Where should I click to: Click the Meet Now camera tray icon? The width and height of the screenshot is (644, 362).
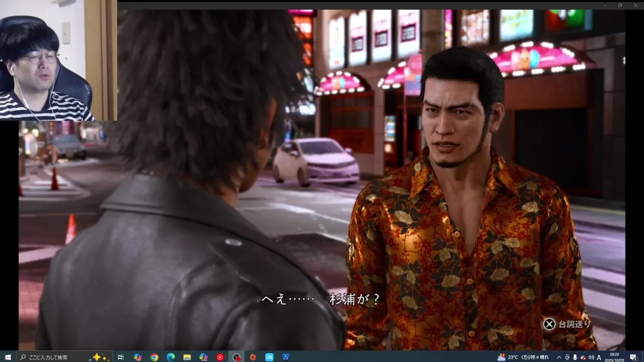tap(567, 357)
